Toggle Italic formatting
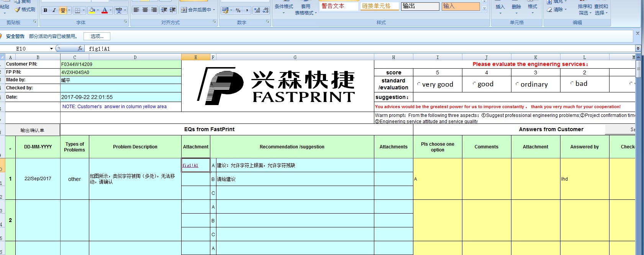644x255 pixels. pyautogui.click(x=54, y=10)
